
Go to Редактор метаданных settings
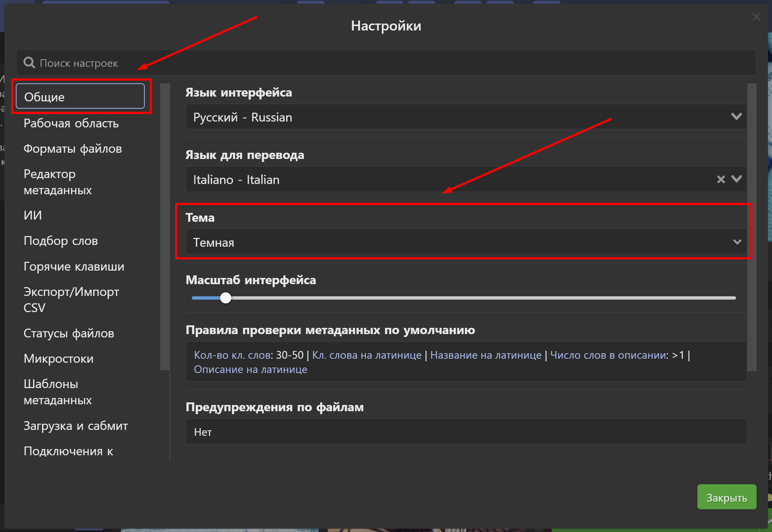click(58, 182)
